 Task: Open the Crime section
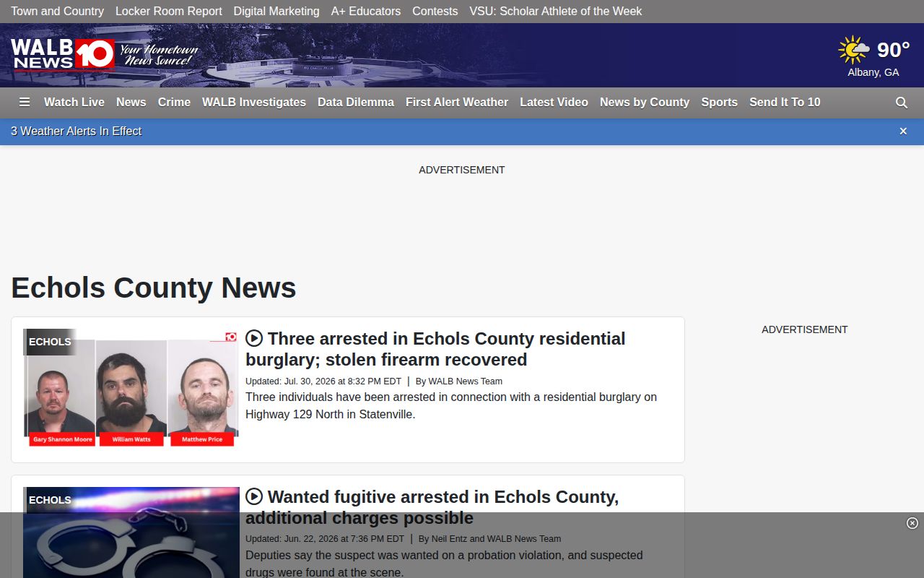point(174,103)
